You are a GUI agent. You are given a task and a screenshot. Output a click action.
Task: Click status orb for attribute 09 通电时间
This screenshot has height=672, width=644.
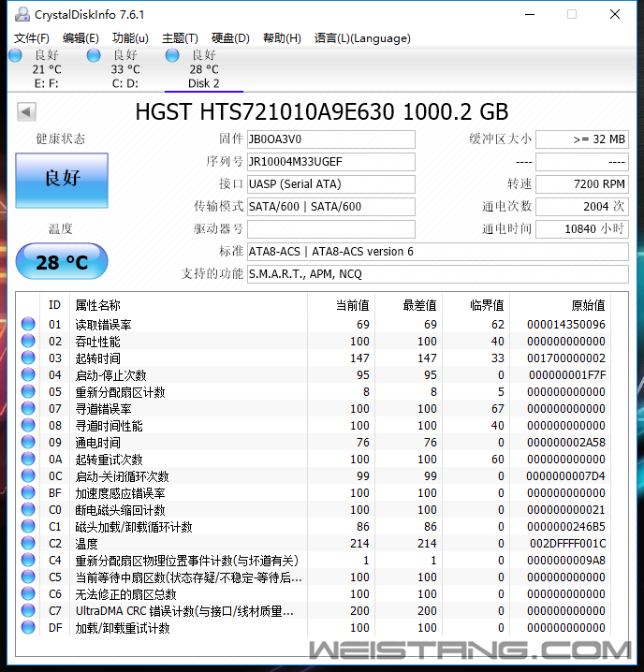(28, 442)
